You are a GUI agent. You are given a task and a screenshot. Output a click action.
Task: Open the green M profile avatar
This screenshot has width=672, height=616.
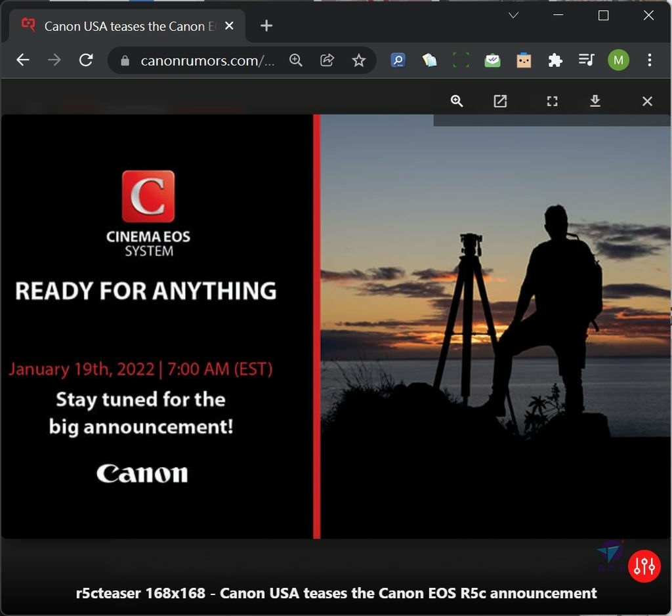click(618, 60)
